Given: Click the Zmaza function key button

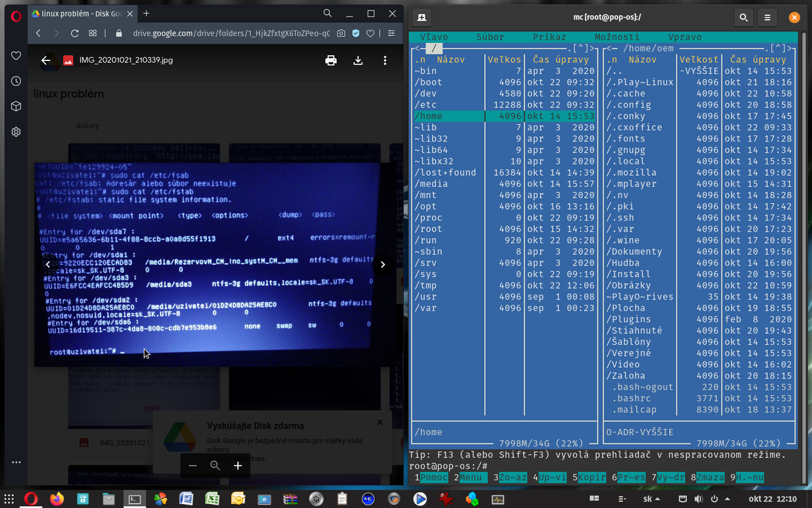Looking at the screenshot, I should pos(709,477).
